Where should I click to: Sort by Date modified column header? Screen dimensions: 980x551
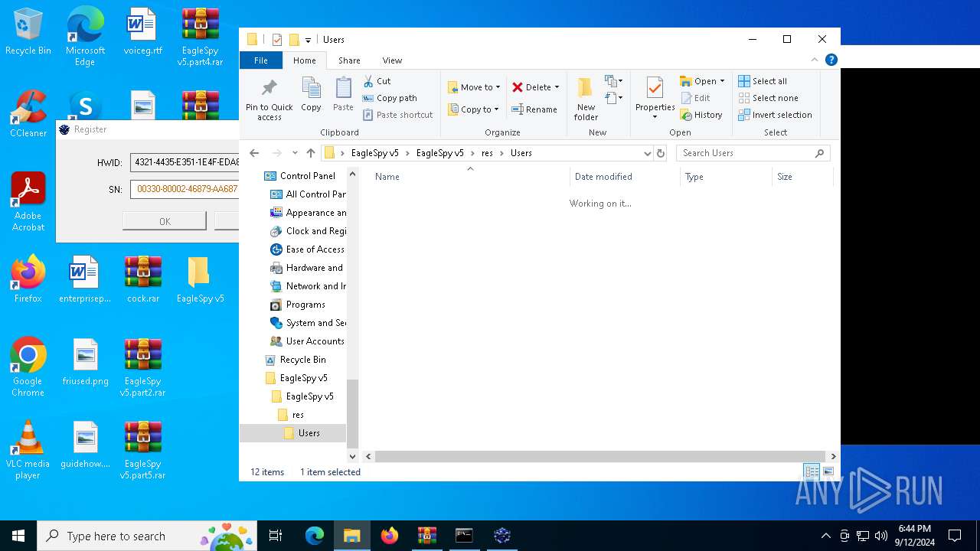pyautogui.click(x=625, y=177)
